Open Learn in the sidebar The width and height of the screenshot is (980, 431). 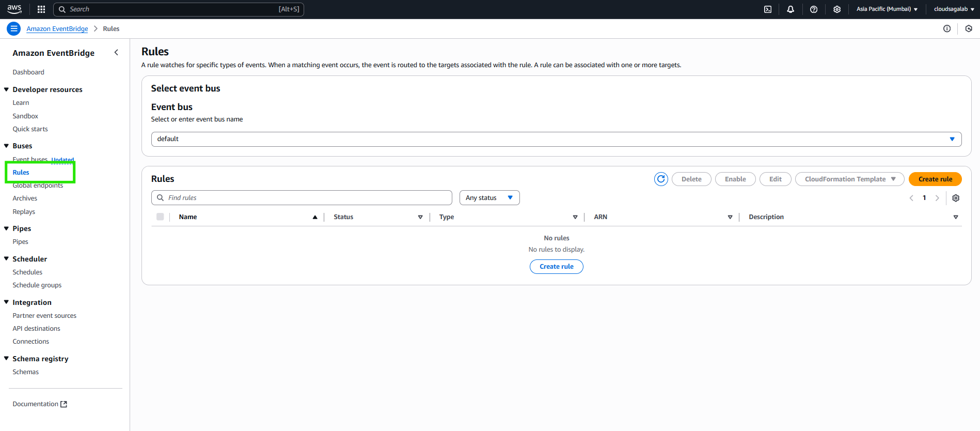pos(21,102)
